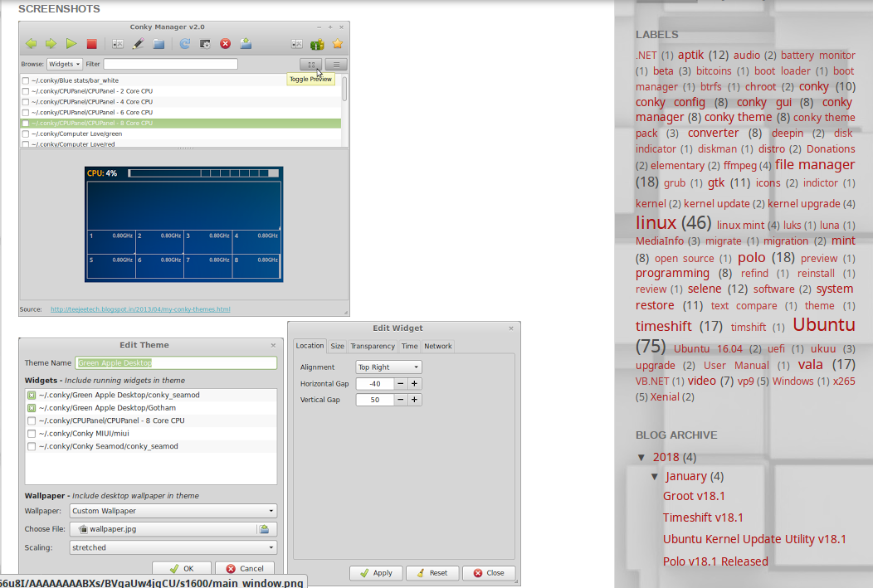The image size is (873, 588).
Task: Increase Horizontal Gap with the plus button
Action: tap(414, 384)
